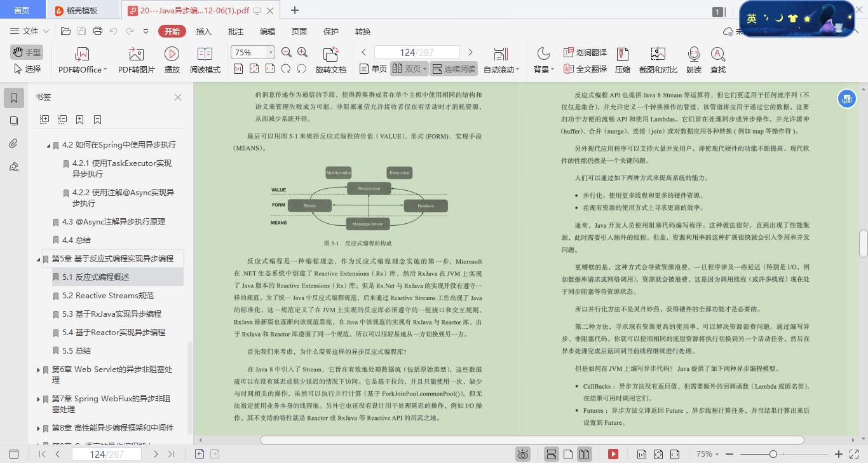Viewport: 868px width, 463px height.
Task: Open bookmark 4.3 @Async注解异步执行原理
Action: pyautogui.click(x=114, y=221)
